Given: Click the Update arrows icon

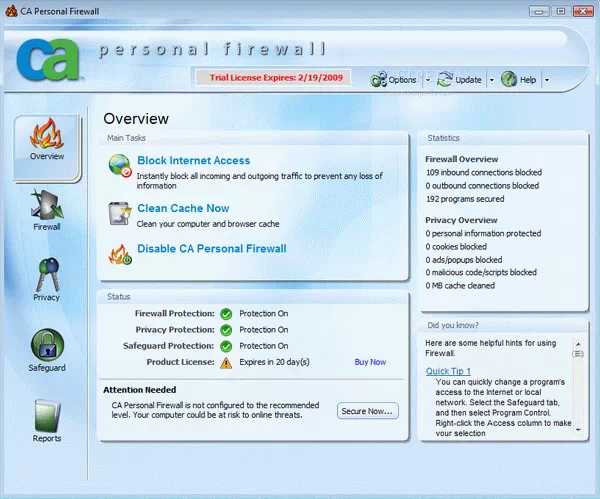Looking at the screenshot, I should pos(445,79).
